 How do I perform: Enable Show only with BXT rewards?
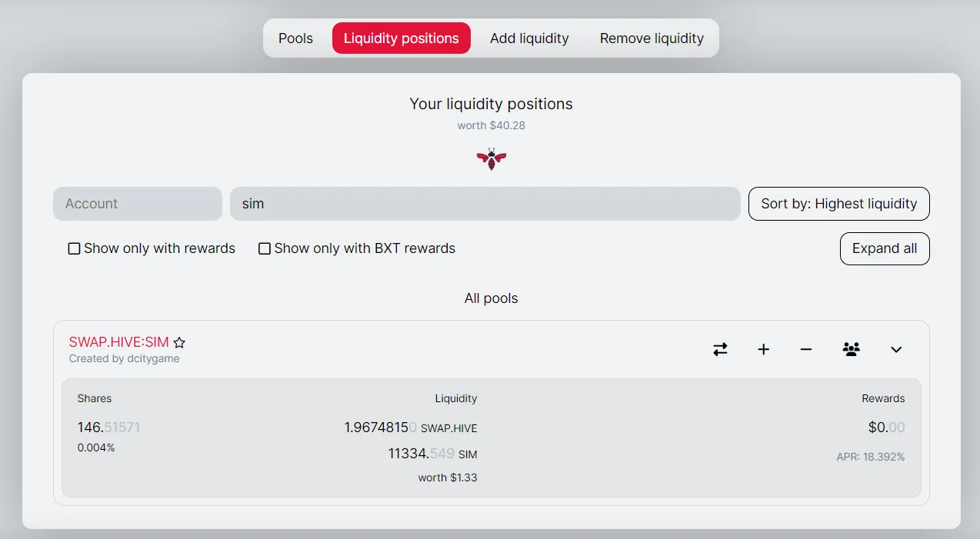pos(265,248)
